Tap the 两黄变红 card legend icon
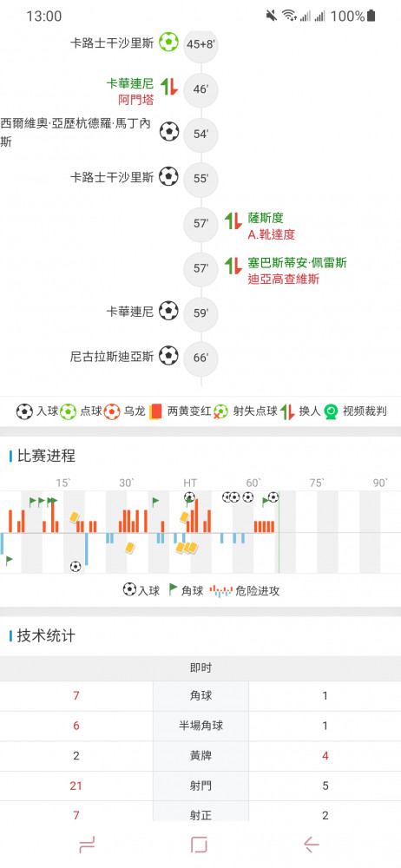 click(155, 411)
